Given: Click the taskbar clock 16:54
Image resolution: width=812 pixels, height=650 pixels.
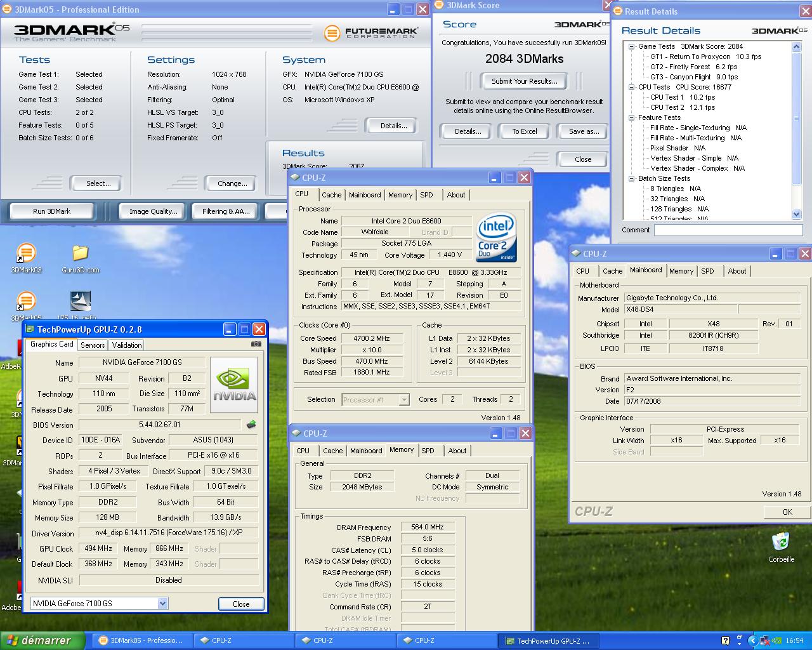Looking at the screenshot, I should pos(794,641).
